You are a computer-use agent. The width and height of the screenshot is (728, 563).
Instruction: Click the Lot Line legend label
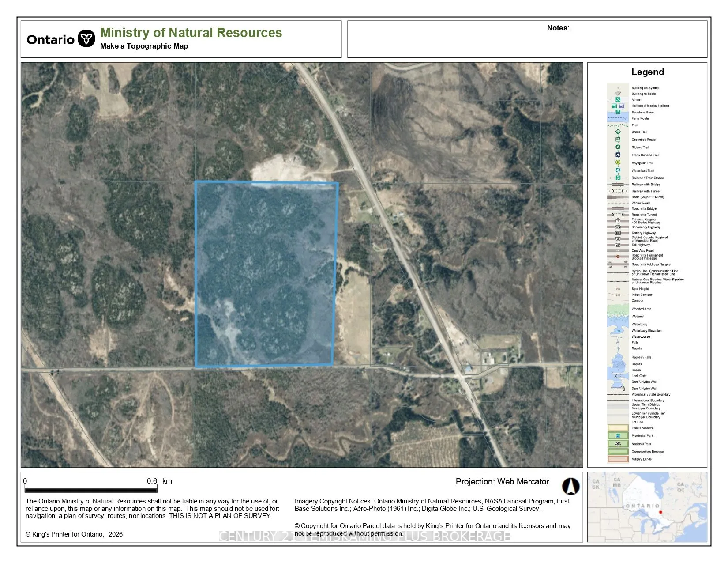[x=637, y=422]
